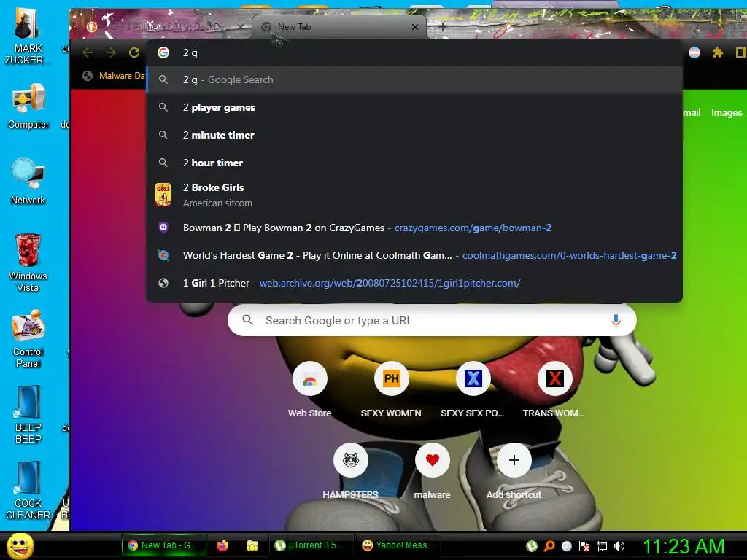The width and height of the screenshot is (747, 560).
Task: Click the network tray icon
Action: coord(602,546)
